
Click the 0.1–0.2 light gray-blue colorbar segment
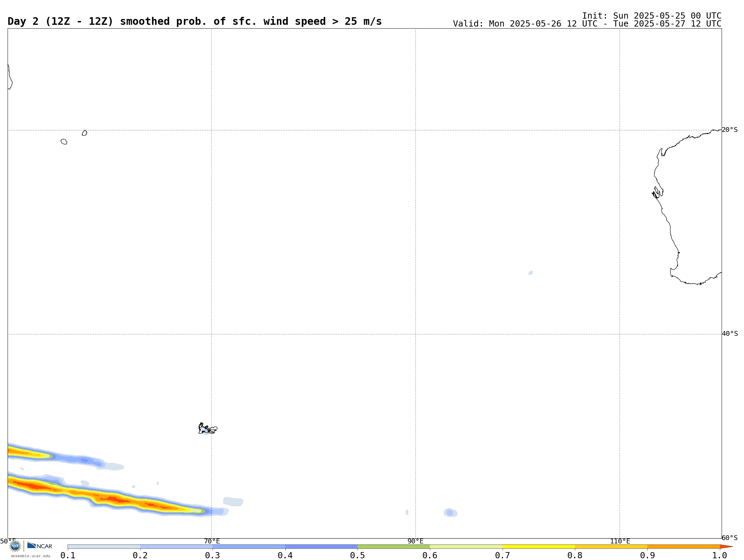tap(104, 547)
